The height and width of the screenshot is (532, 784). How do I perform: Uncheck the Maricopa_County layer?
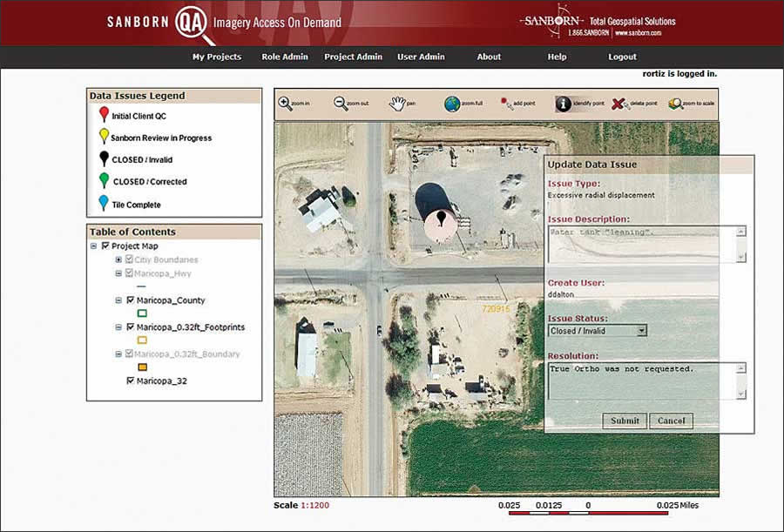pyautogui.click(x=131, y=300)
